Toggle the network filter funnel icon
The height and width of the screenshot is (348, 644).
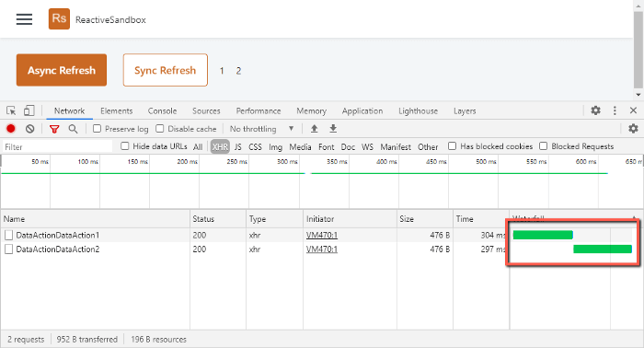[54, 129]
